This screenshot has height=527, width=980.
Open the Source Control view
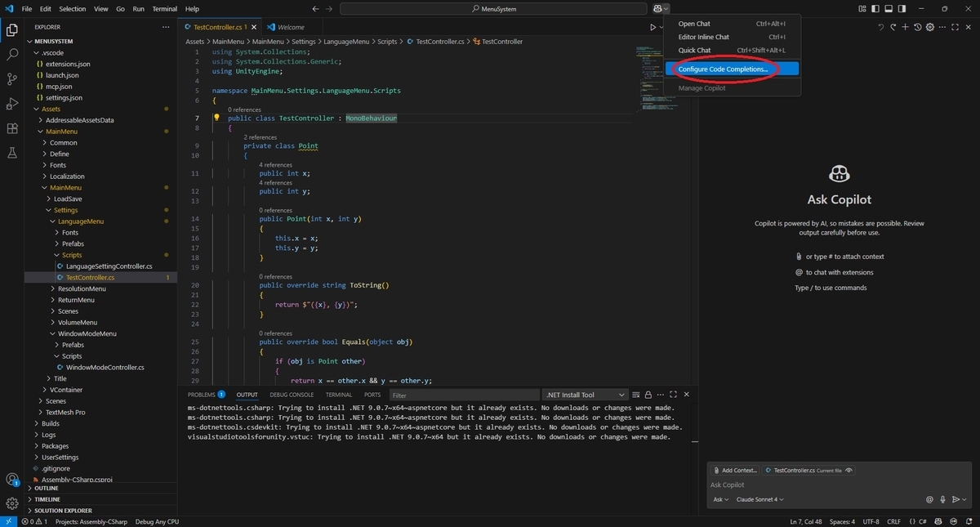[12, 79]
